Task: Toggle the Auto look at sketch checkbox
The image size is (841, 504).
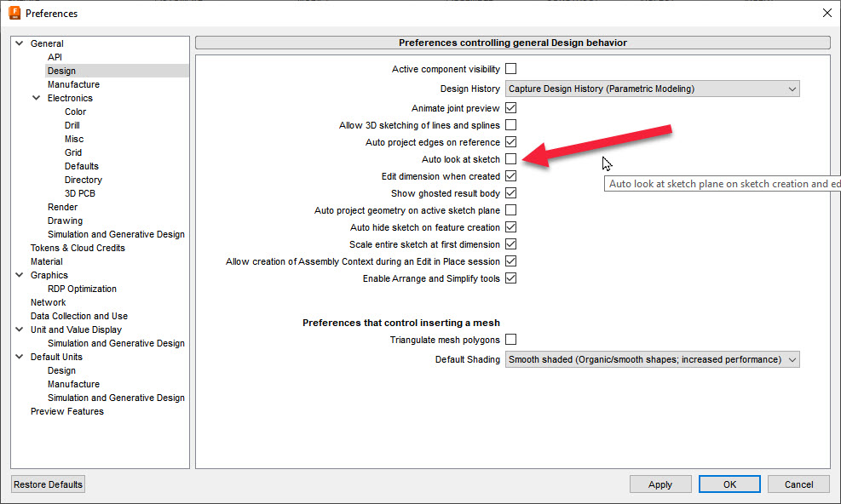Action: 510,159
